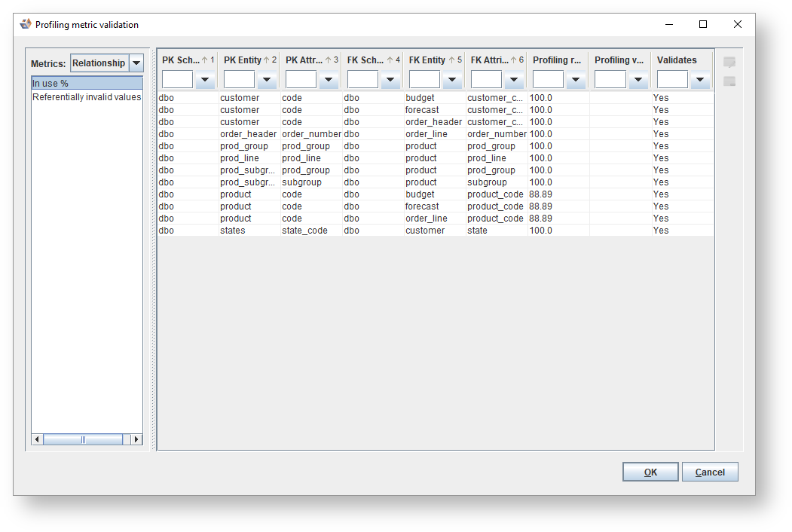Open the Profiling r... filter dropdown arrow
Image resolution: width=792 pixels, height=532 pixels.
(x=575, y=79)
